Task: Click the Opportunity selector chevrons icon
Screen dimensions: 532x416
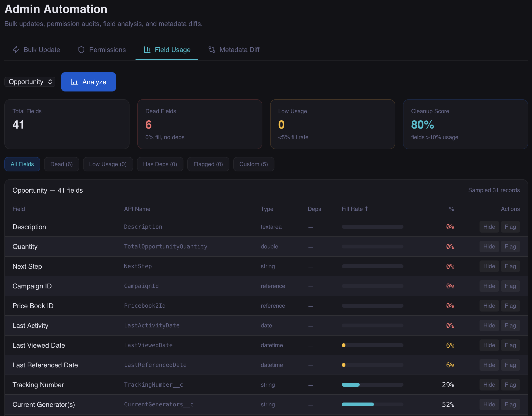Action: (x=50, y=82)
